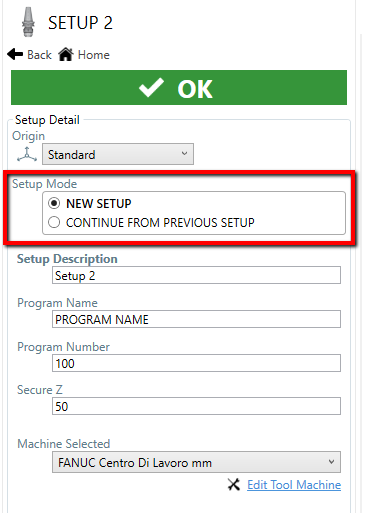Open the Edit Tool Machine link

click(294, 485)
